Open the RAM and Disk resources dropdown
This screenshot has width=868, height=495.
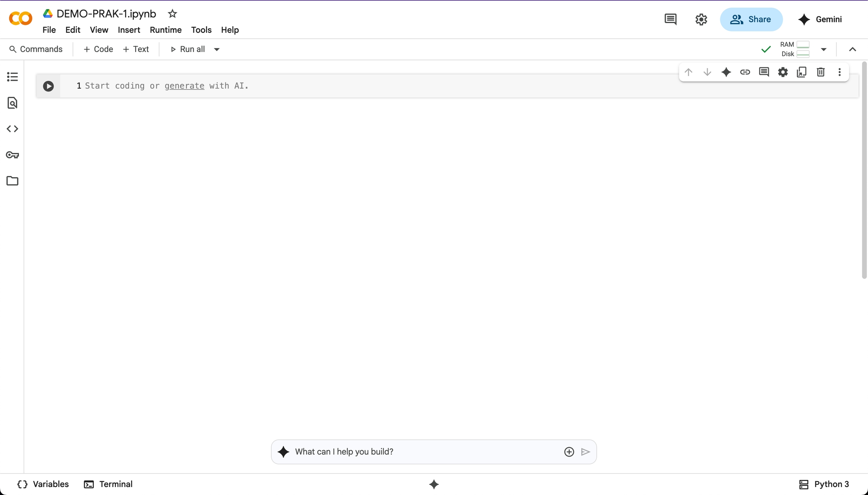[824, 49]
